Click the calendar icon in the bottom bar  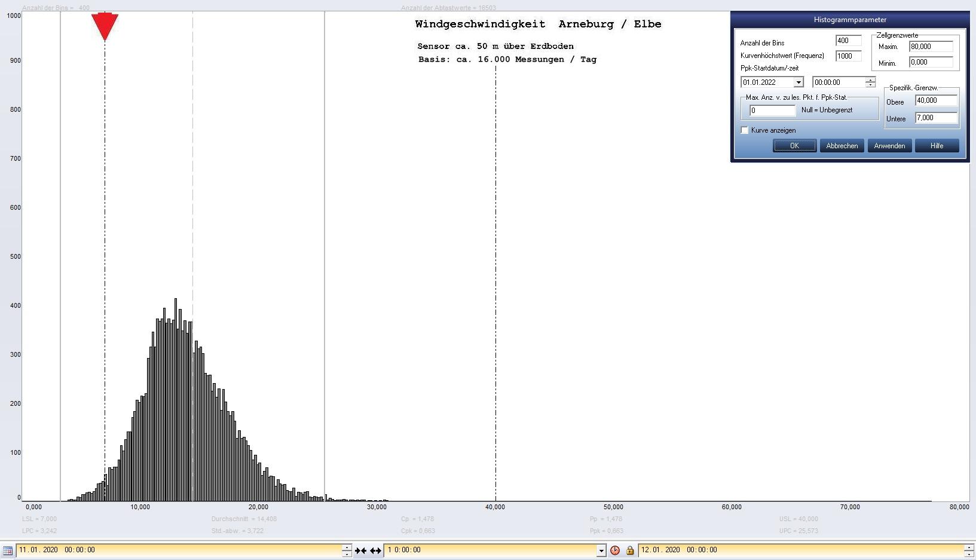click(x=8, y=550)
